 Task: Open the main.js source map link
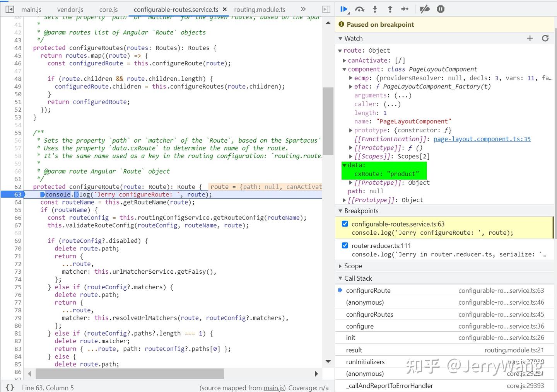(274, 388)
